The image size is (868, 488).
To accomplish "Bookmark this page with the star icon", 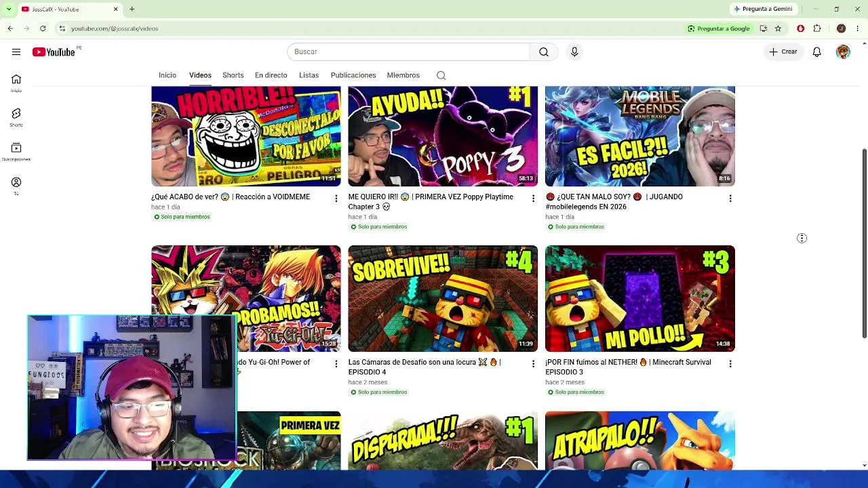I will point(778,28).
